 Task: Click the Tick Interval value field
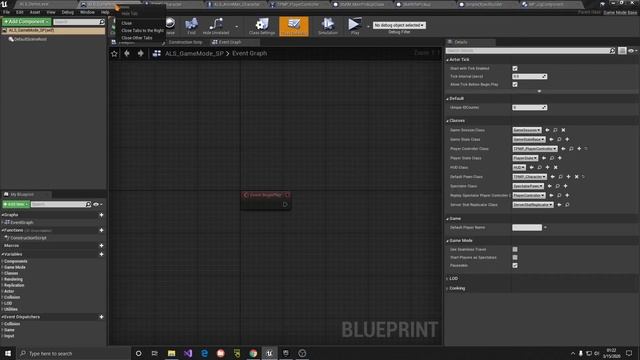(x=529, y=76)
